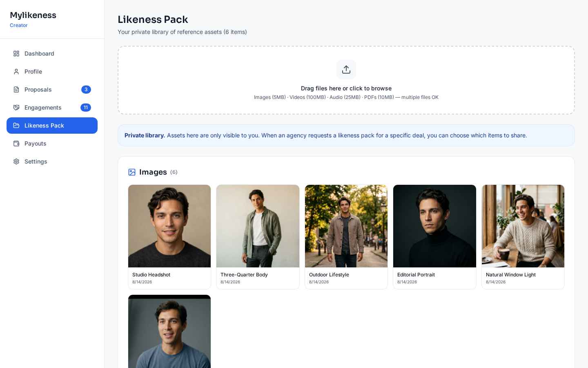Click the 'Outdoor Lifestyle' caption

[329, 275]
